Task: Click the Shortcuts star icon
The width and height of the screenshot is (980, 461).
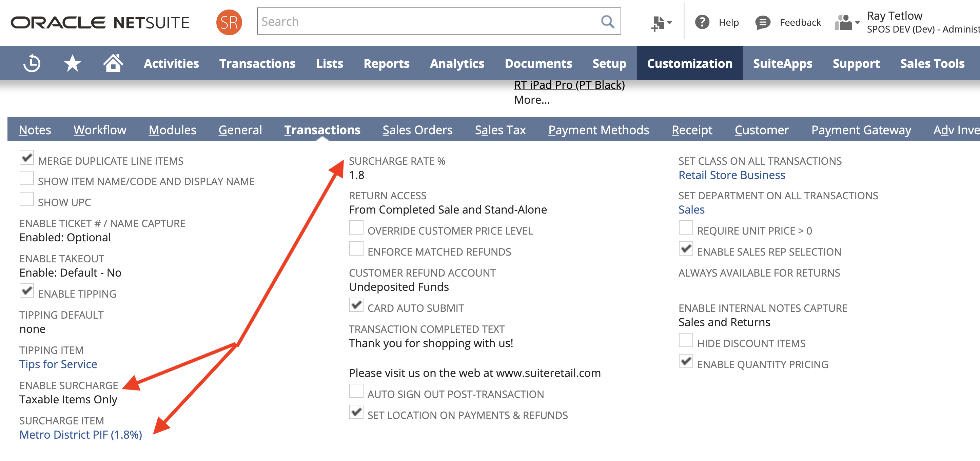Action: (72, 63)
